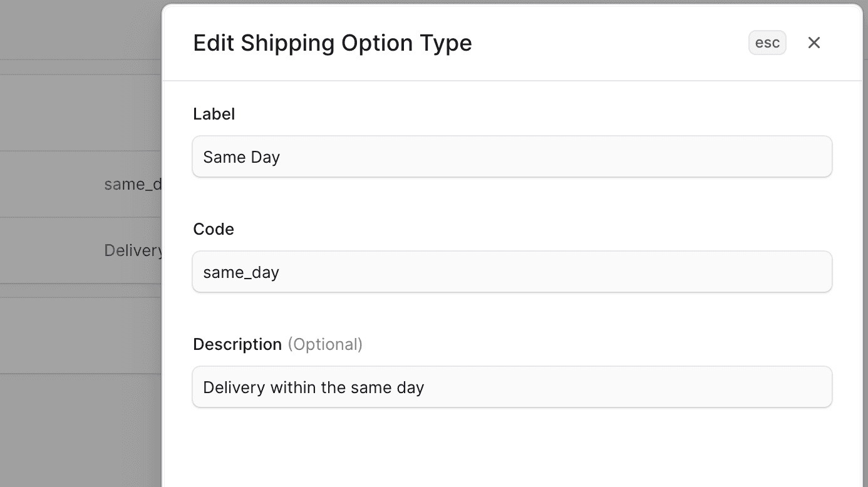Click the "Code" field caption
868x487 pixels.
[x=213, y=229]
